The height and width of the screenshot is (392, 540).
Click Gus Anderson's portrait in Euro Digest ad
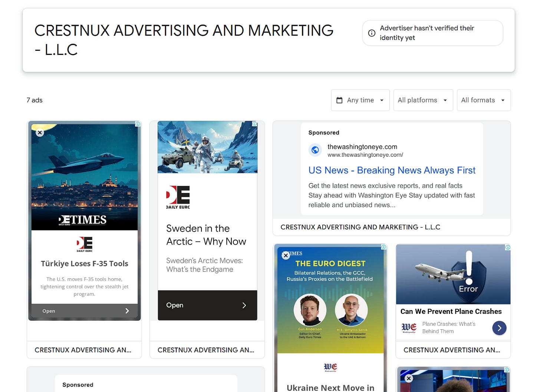[x=310, y=310]
